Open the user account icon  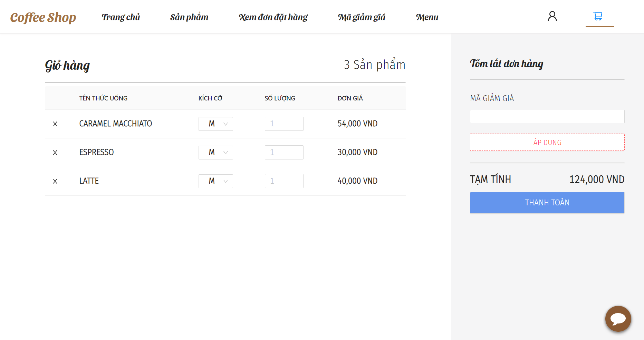tap(552, 16)
